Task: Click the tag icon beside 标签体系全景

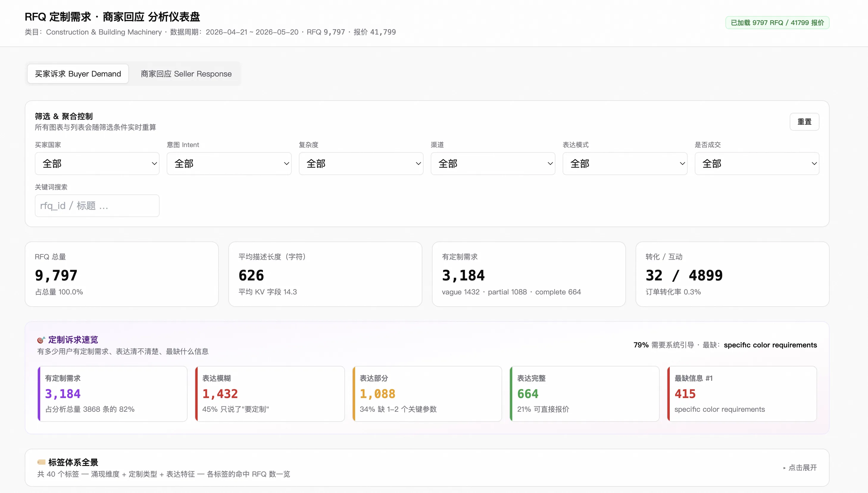Action: tap(41, 462)
